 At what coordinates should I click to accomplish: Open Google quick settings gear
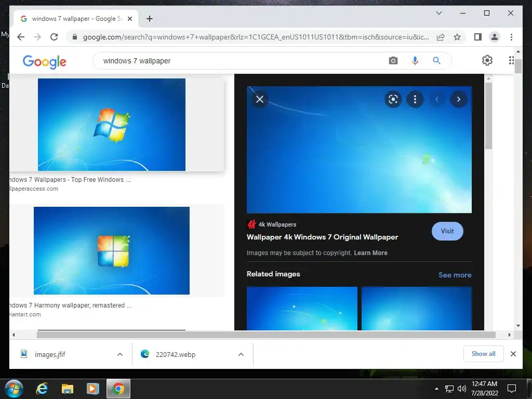(487, 60)
